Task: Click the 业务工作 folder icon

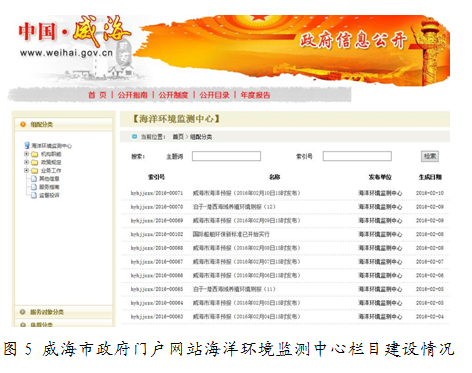Action: click(34, 171)
